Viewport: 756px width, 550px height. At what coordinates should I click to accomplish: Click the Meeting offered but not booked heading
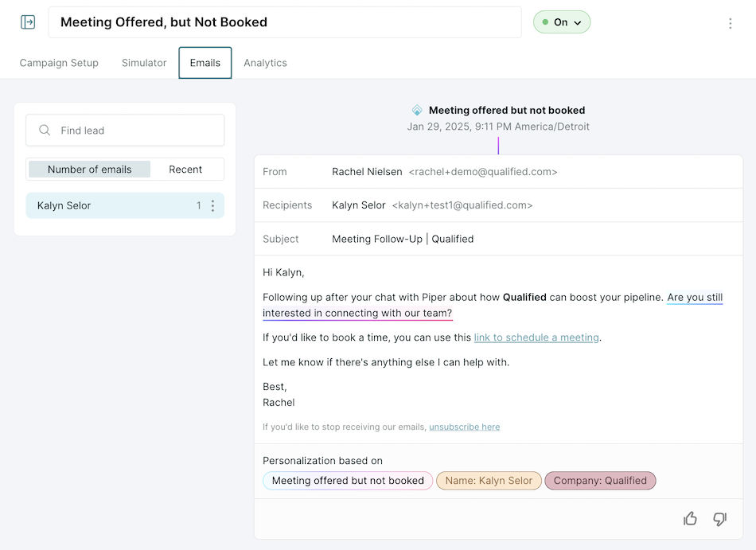(507, 111)
